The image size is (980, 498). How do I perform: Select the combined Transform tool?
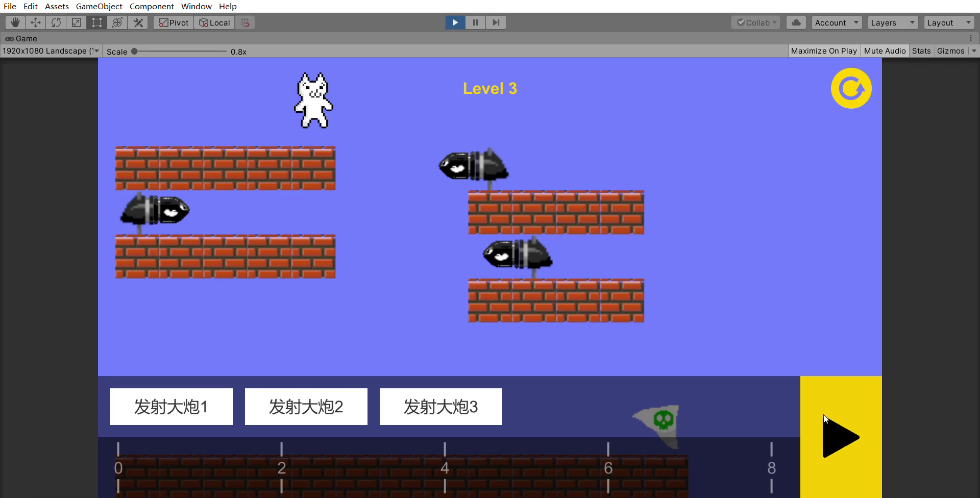117,22
